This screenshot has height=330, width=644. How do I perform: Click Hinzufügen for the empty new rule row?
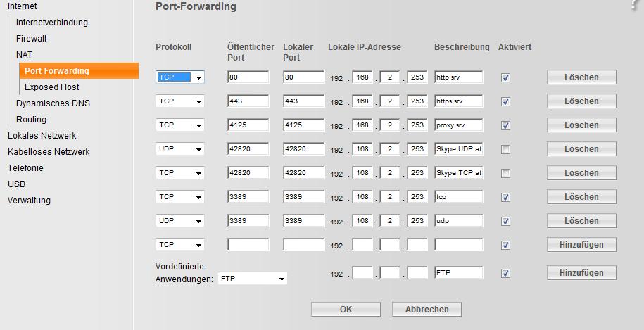(581, 245)
